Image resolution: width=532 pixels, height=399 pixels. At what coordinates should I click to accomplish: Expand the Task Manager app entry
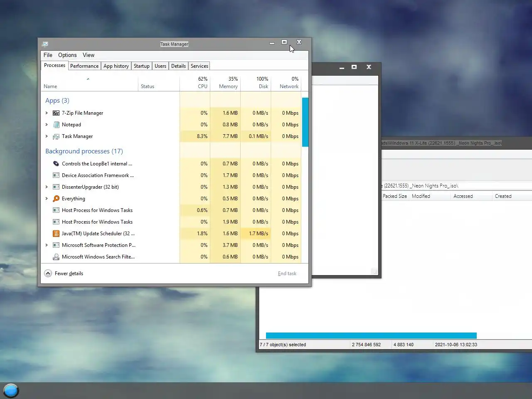tap(47, 136)
